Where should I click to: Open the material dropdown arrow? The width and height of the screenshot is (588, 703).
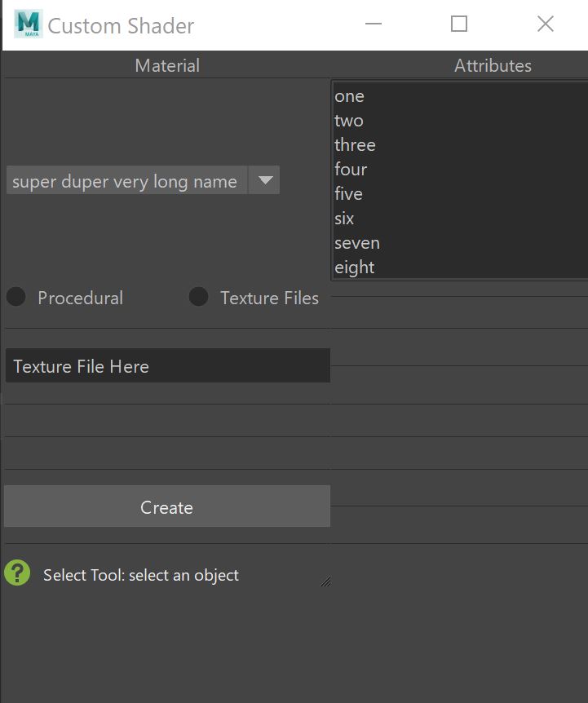pos(264,180)
